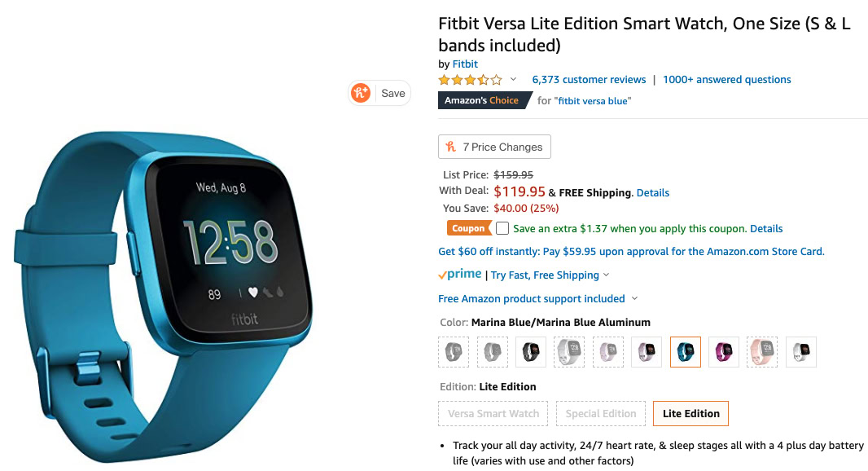Click the Prime logo
868x471 pixels.
click(460, 275)
